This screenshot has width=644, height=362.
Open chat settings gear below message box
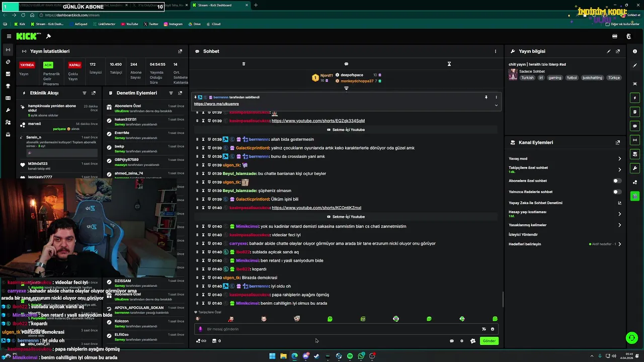tap(462, 341)
